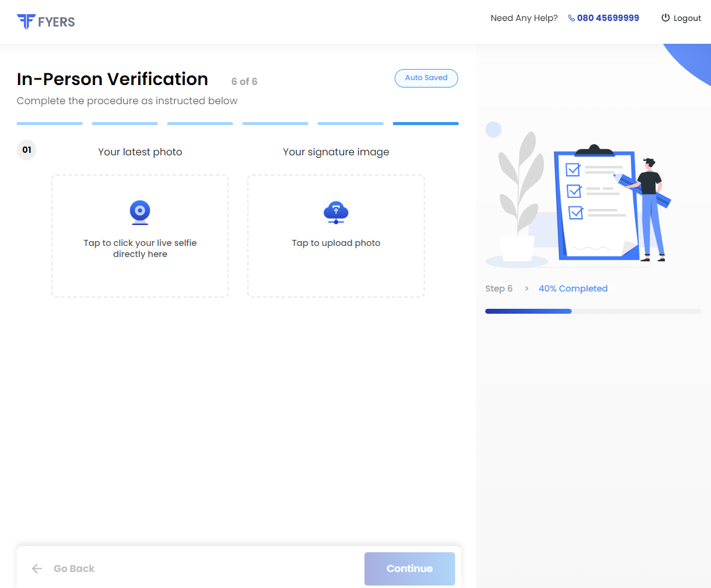Click the webcam selfie icon

click(x=140, y=212)
